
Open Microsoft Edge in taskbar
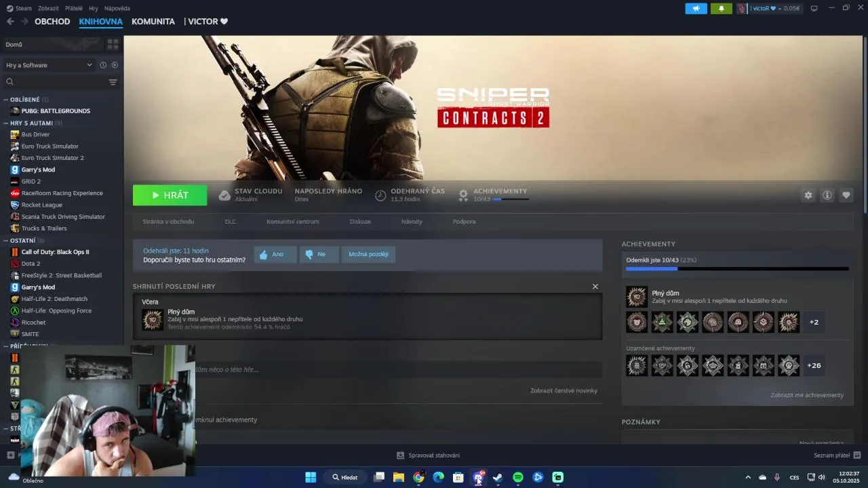tap(439, 477)
